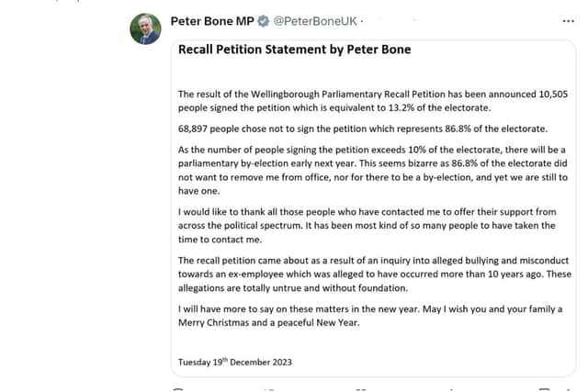Click the paragraph with the Merry Christmas wishes
Image resolution: width=588 pixels, height=392 pixels.
point(366,316)
